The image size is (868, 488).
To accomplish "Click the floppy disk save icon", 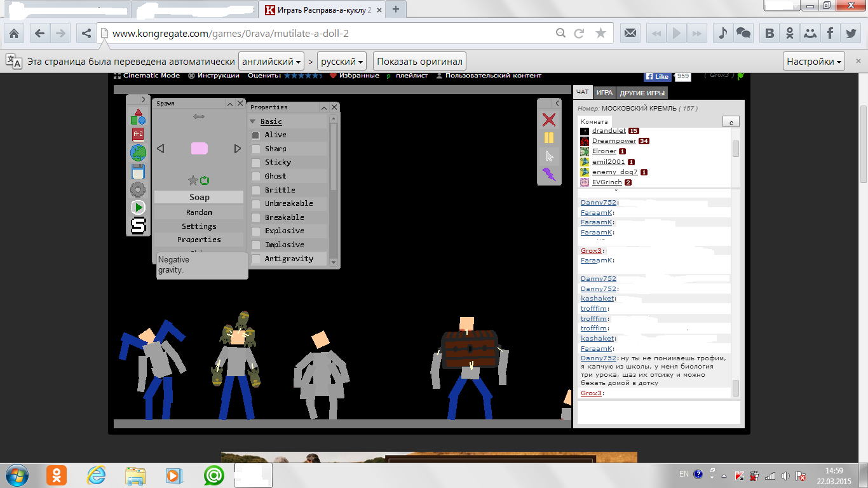I will [x=138, y=171].
